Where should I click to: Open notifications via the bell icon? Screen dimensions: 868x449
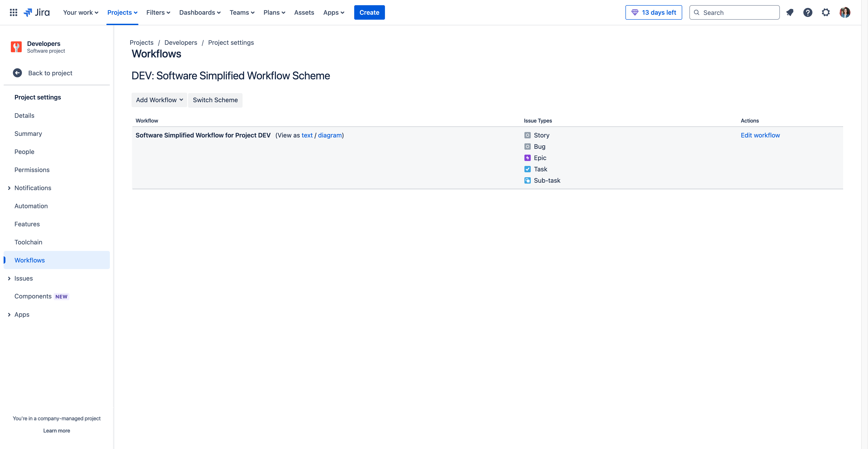point(790,12)
